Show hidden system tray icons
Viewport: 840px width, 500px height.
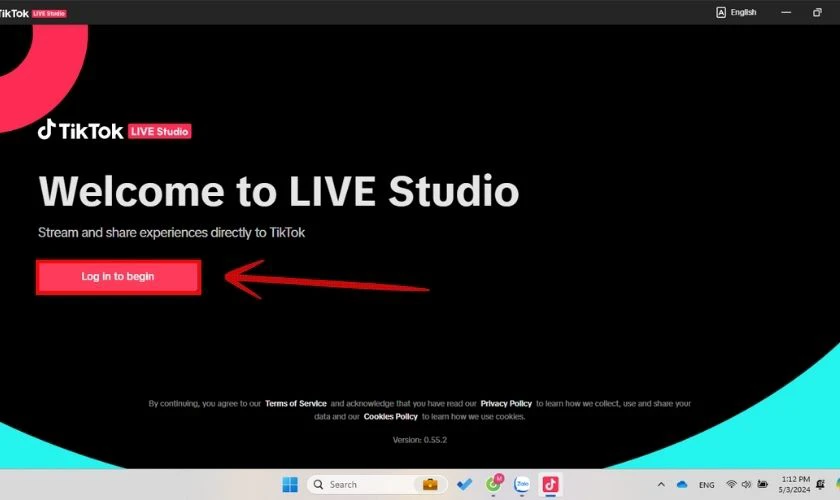coord(661,484)
